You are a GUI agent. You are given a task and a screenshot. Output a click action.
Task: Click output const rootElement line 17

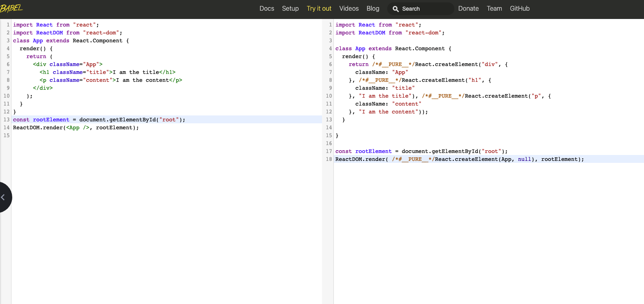(x=422, y=151)
